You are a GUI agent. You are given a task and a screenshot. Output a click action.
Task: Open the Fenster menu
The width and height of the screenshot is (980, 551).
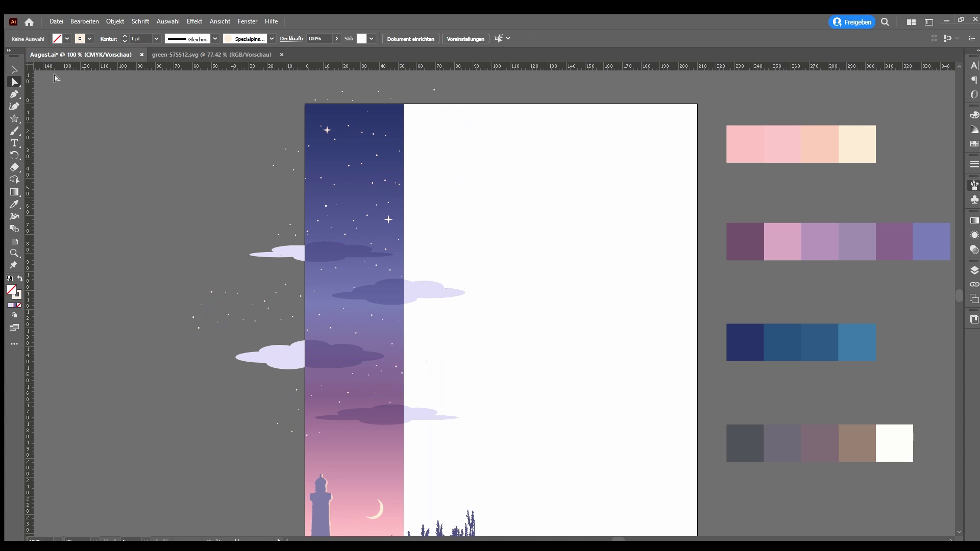coord(248,21)
